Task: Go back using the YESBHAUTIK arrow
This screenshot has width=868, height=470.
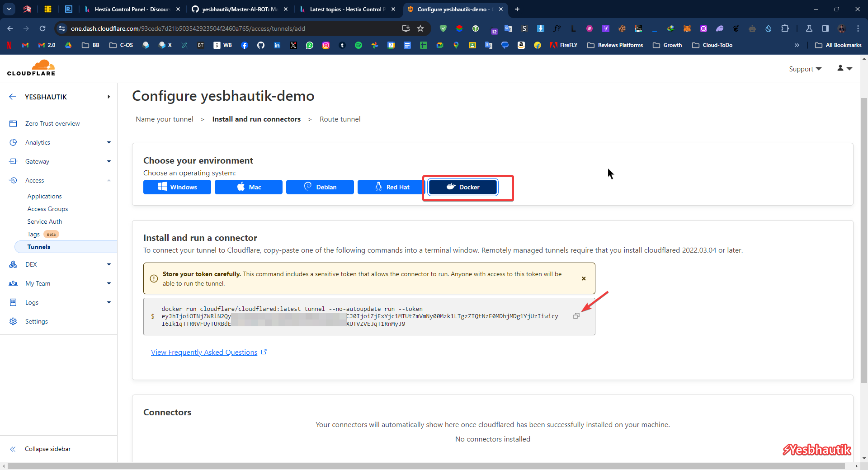Action: pos(13,97)
